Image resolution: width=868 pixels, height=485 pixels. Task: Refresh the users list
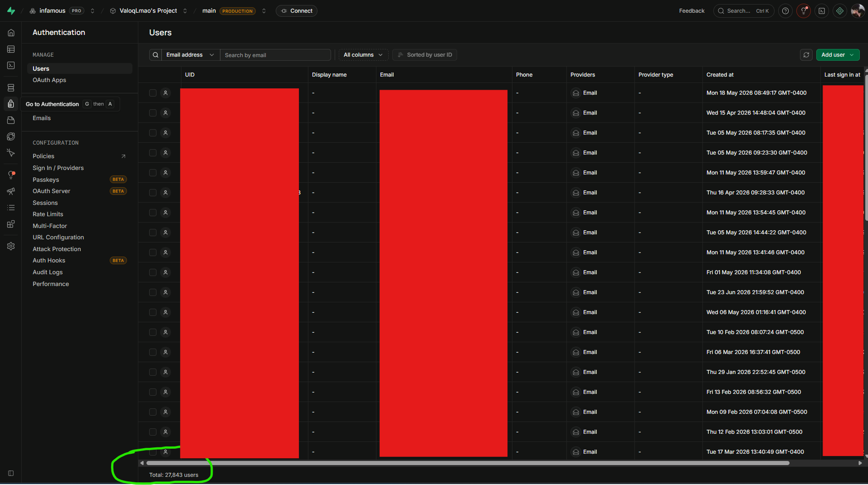[x=806, y=55]
